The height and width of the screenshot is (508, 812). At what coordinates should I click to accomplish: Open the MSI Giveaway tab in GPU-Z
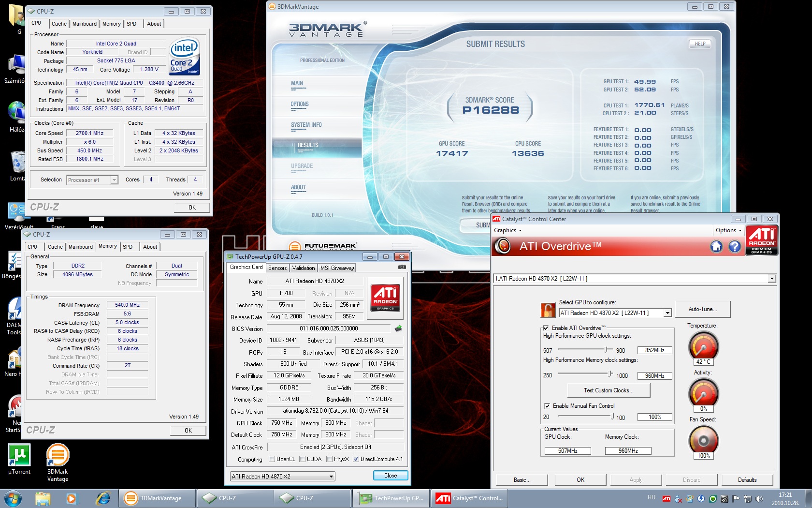(337, 268)
